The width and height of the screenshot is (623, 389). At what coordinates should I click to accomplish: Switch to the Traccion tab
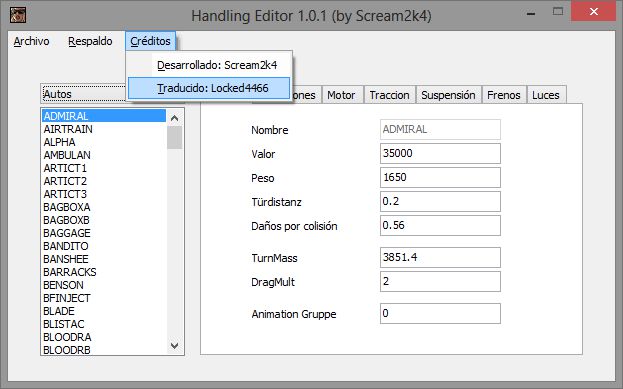pos(389,95)
